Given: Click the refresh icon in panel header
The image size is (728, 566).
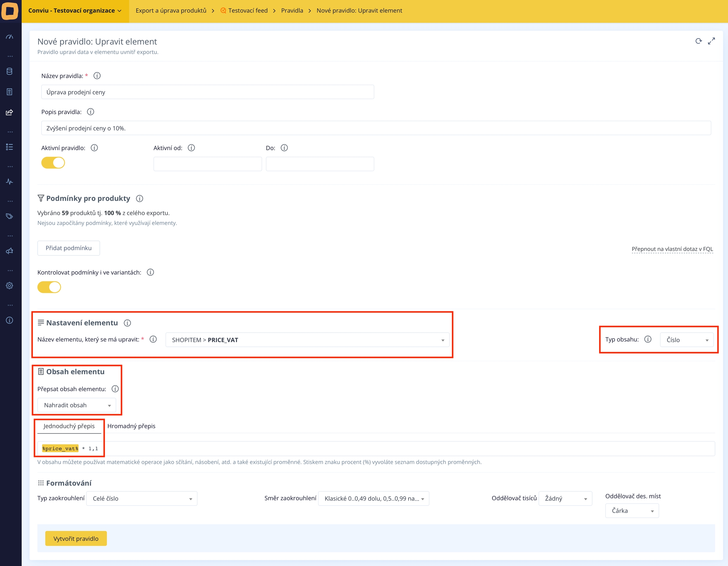Looking at the screenshot, I should (698, 41).
